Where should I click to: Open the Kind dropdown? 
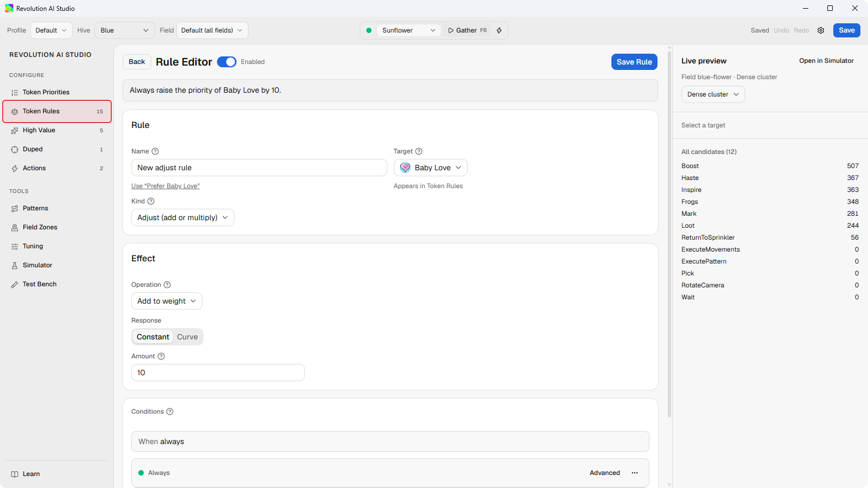[183, 217]
